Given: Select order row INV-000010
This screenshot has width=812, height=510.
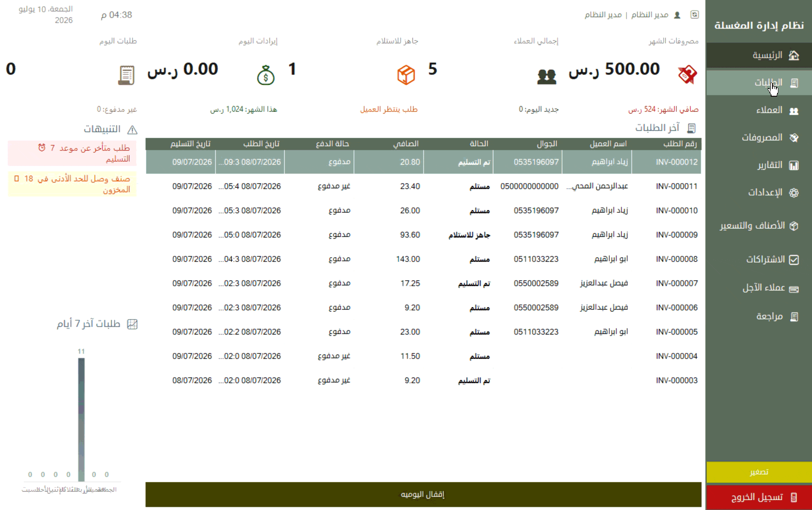Looking at the screenshot, I should point(423,211).
